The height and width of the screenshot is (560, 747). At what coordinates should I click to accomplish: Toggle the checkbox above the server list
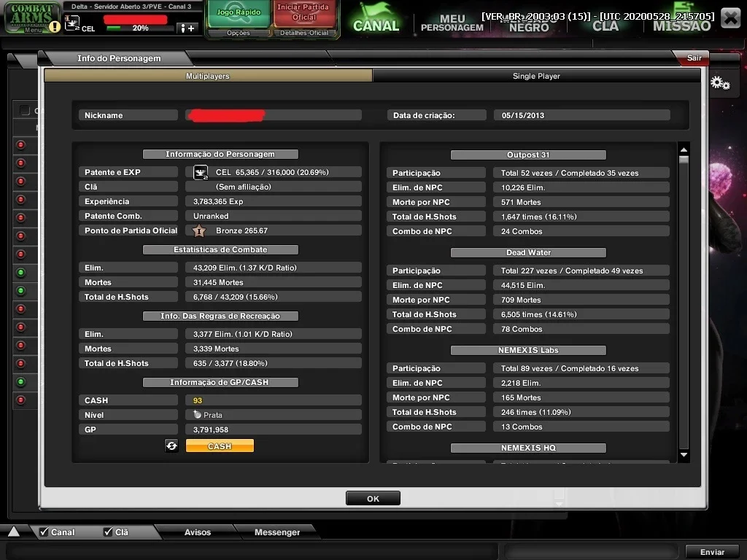point(24,111)
